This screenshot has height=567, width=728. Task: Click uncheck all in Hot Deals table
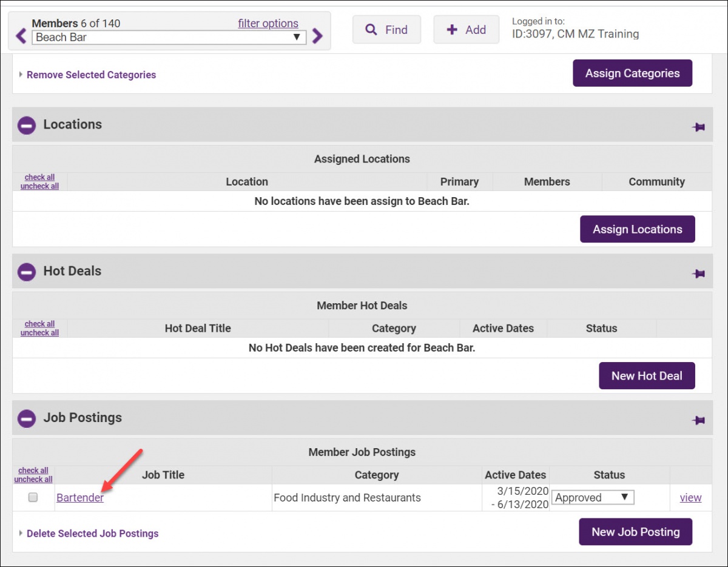pyautogui.click(x=39, y=333)
